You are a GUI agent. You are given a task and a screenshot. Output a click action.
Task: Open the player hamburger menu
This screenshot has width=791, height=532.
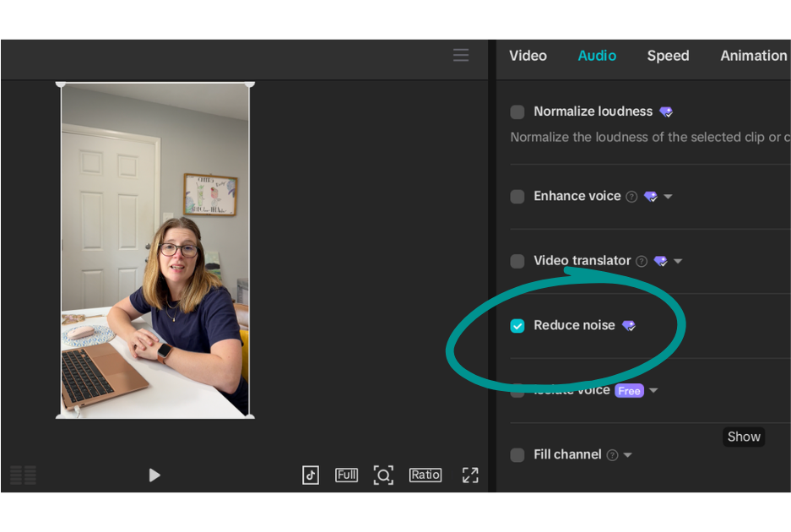[461, 55]
